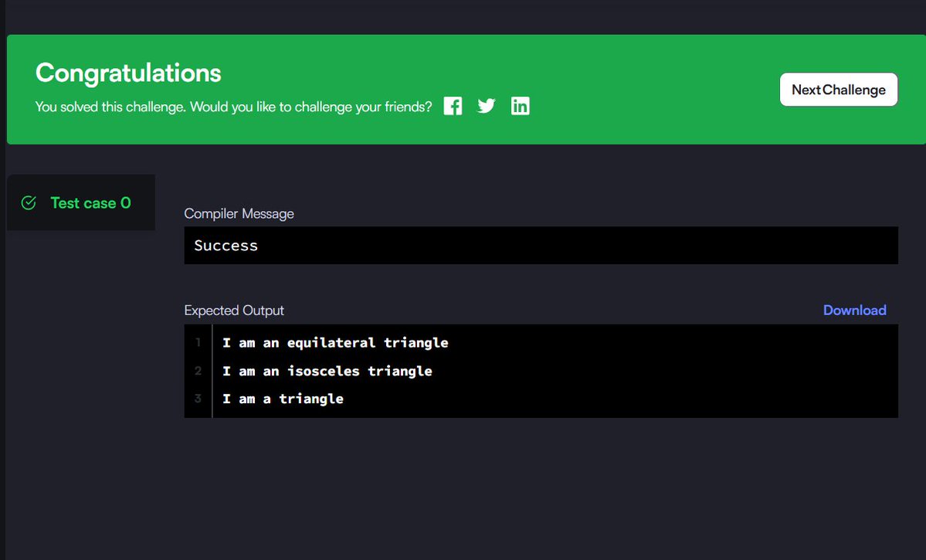Open LinkedIn via its share icon

[x=520, y=105]
